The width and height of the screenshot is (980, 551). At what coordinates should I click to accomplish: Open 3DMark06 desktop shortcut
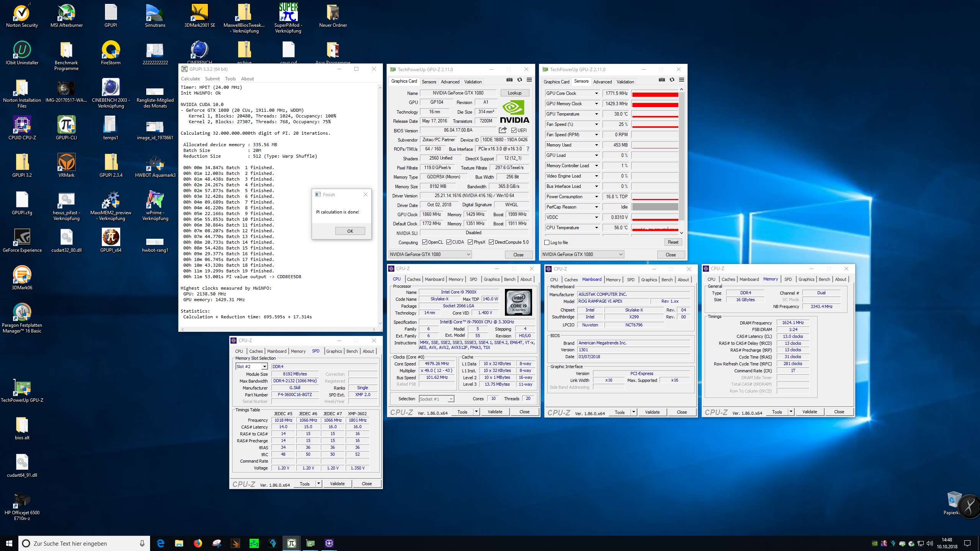click(x=22, y=278)
